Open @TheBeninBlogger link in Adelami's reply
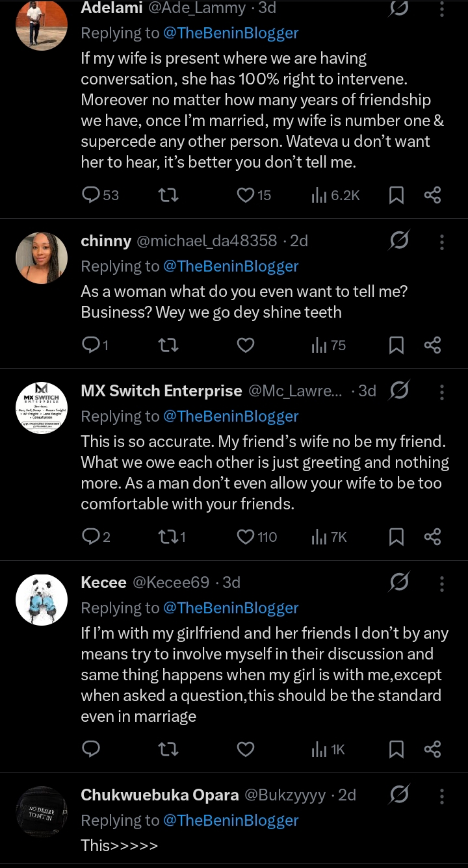Screen dimensions: 468x868 click(x=230, y=33)
